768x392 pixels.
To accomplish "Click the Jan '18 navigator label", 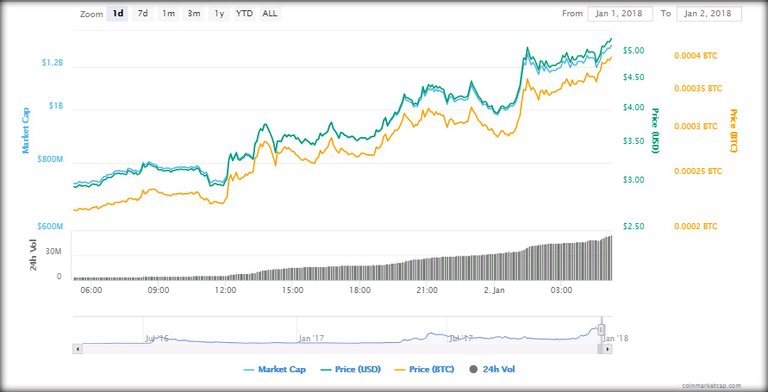I will click(616, 338).
